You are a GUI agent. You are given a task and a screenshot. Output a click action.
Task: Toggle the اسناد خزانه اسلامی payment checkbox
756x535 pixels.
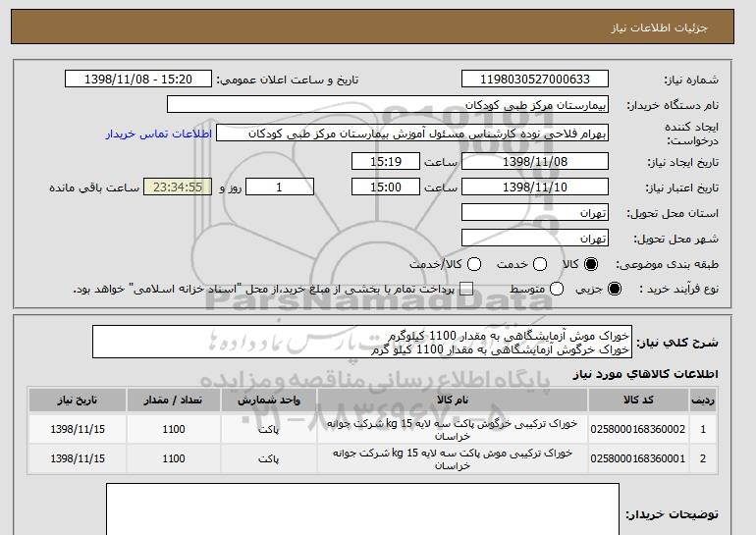(465, 289)
